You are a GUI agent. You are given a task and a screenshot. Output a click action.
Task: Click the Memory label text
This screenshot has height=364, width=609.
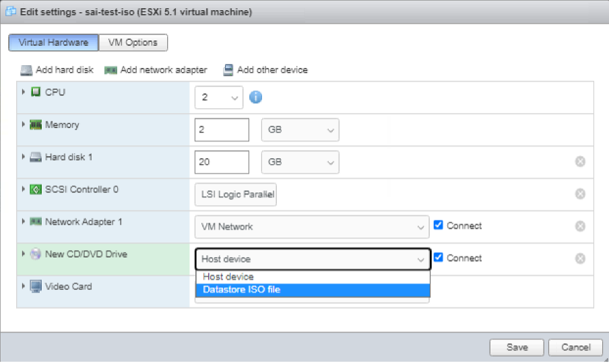pos(62,125)
